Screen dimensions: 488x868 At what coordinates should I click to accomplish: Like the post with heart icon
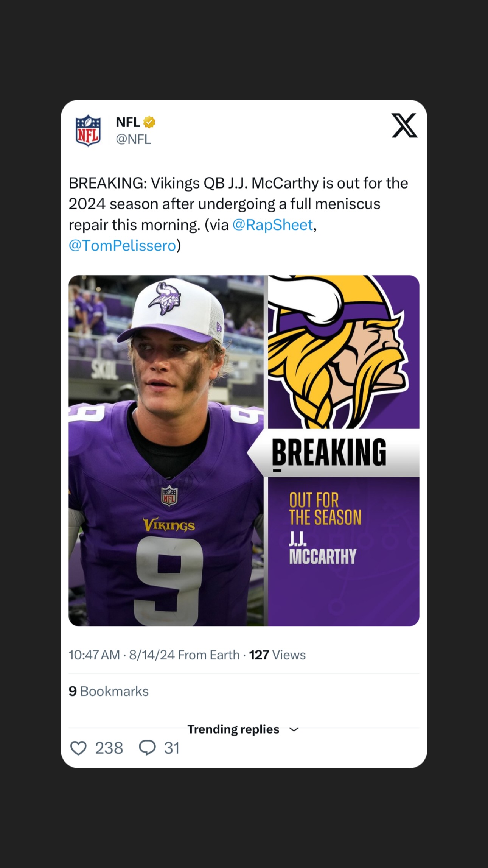79,748
